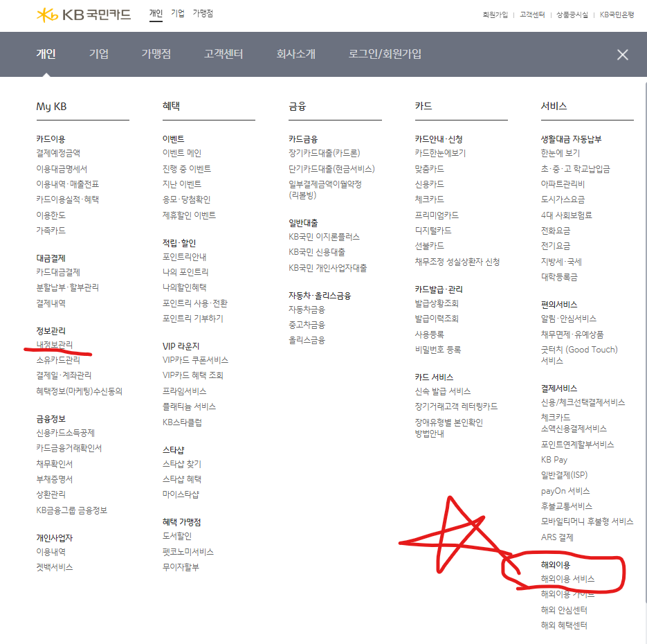647x644 pixels.
Task: Open 카드한눈에보기 link
Action: tap(440, 153)
